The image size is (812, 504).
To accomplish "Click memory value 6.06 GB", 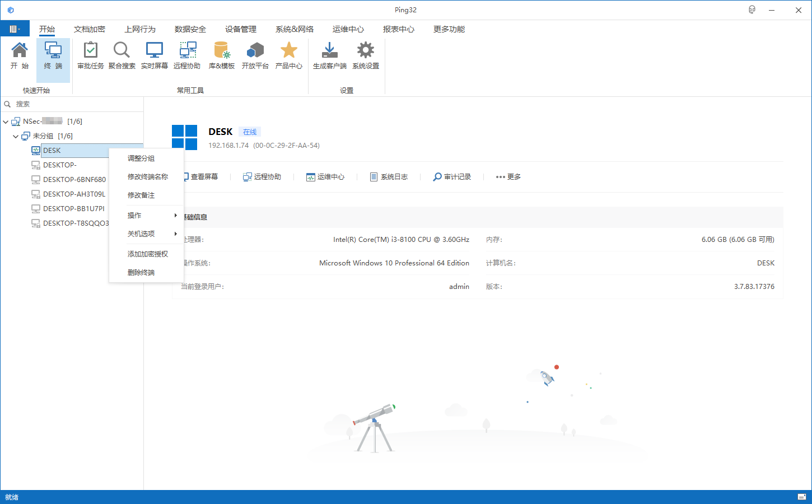I will point(738,240).
